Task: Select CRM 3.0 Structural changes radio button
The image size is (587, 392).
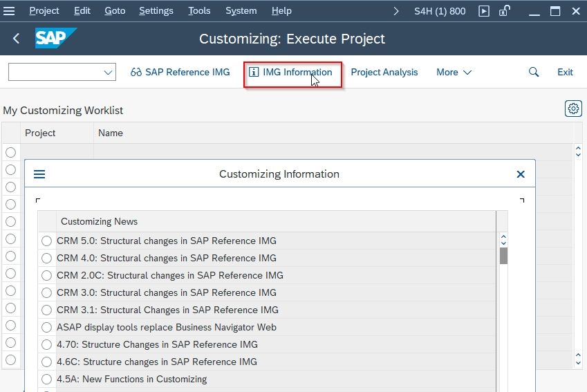Action: click(x=46, y=292)
